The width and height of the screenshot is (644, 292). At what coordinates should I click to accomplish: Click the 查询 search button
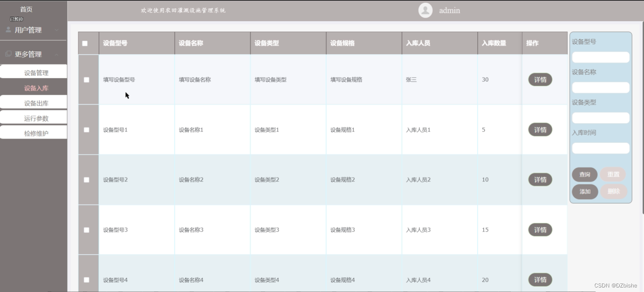pos(585,175)
